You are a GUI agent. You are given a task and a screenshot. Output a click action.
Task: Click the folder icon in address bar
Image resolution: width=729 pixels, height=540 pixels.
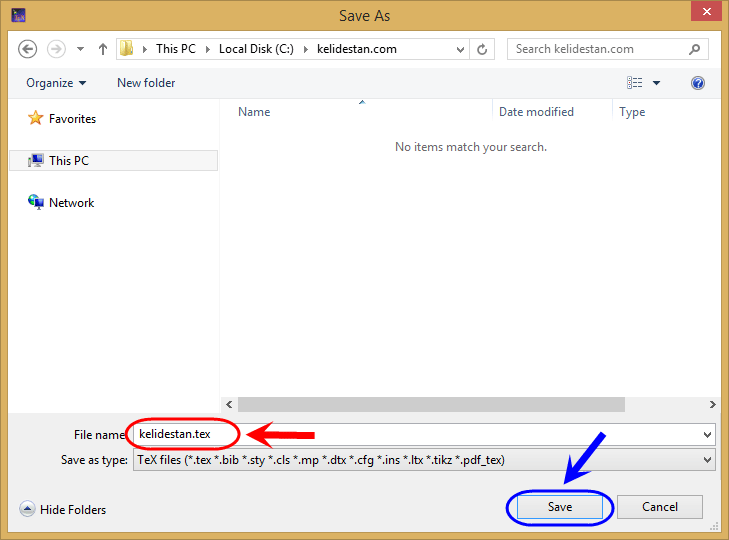126,49
